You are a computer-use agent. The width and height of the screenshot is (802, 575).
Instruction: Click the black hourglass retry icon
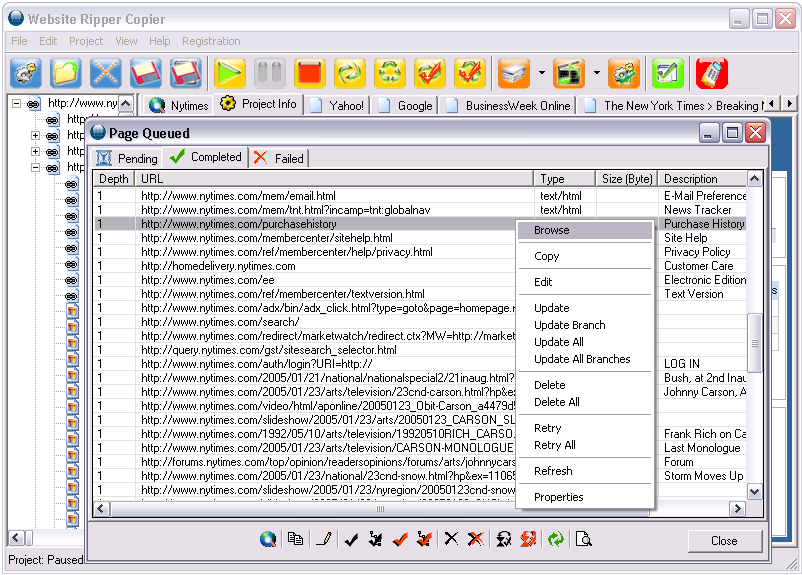click(x=504, y=539)
